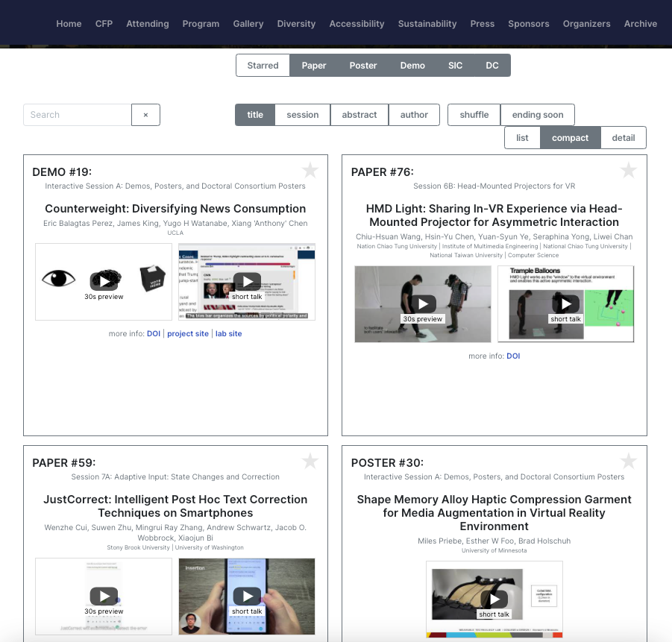The width and height of the screenshot is (672, 642).
Task: Toggle the Starred filter
Action: [263, 65]
